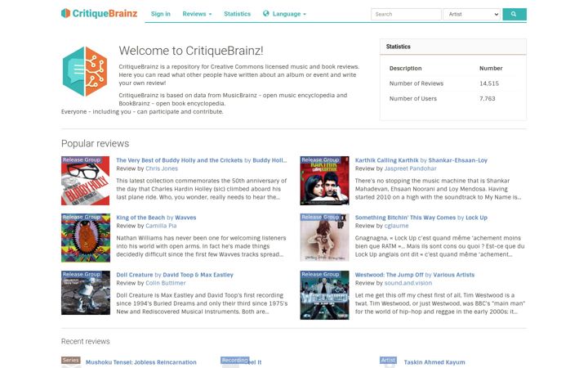
Task: Open reviewer Jaspreet Pandohar profile
Action: 410,168
